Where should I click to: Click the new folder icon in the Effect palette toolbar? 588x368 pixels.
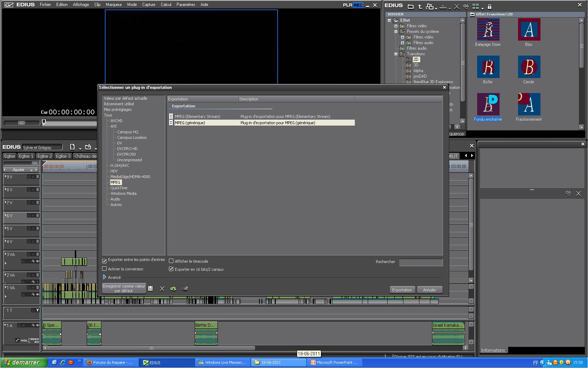click(x=411, y=6)
